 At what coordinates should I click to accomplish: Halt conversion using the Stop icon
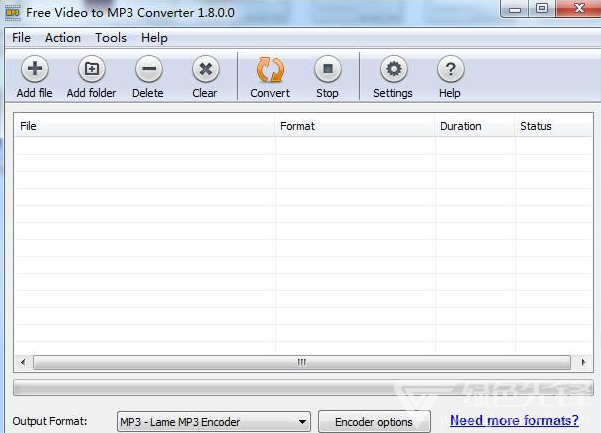327,69
